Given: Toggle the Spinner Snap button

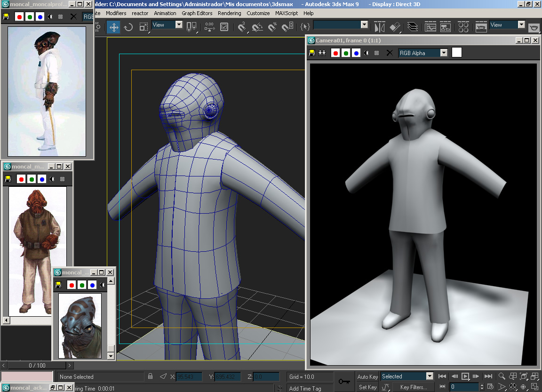Looking at the screenshot, I should tap(287, 27).
